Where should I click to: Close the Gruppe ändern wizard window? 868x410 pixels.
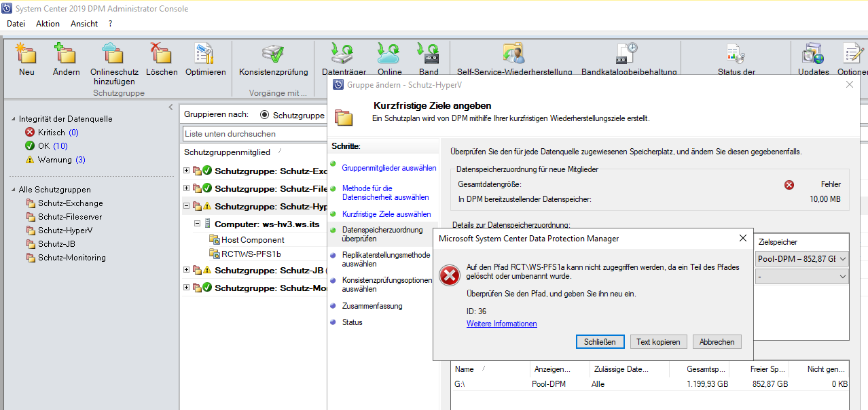point(849,84)
